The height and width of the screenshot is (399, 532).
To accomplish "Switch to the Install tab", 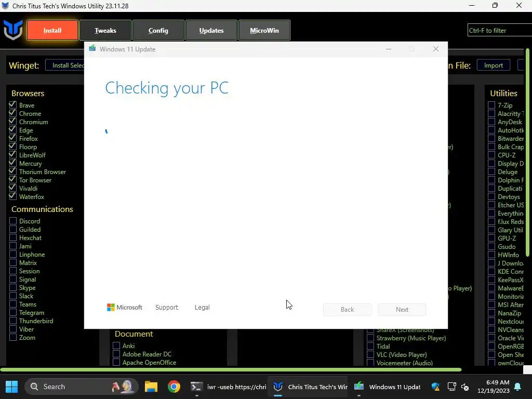I will pyautogui.click(x=52, y=30).
